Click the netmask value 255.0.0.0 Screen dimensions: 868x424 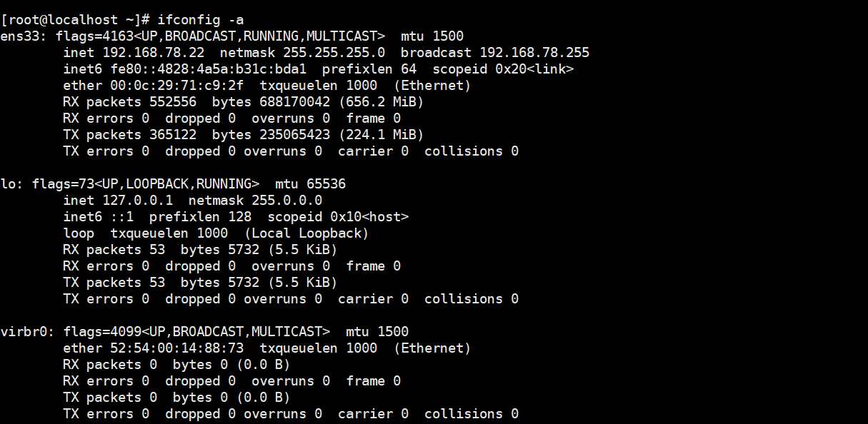point(287,201)
